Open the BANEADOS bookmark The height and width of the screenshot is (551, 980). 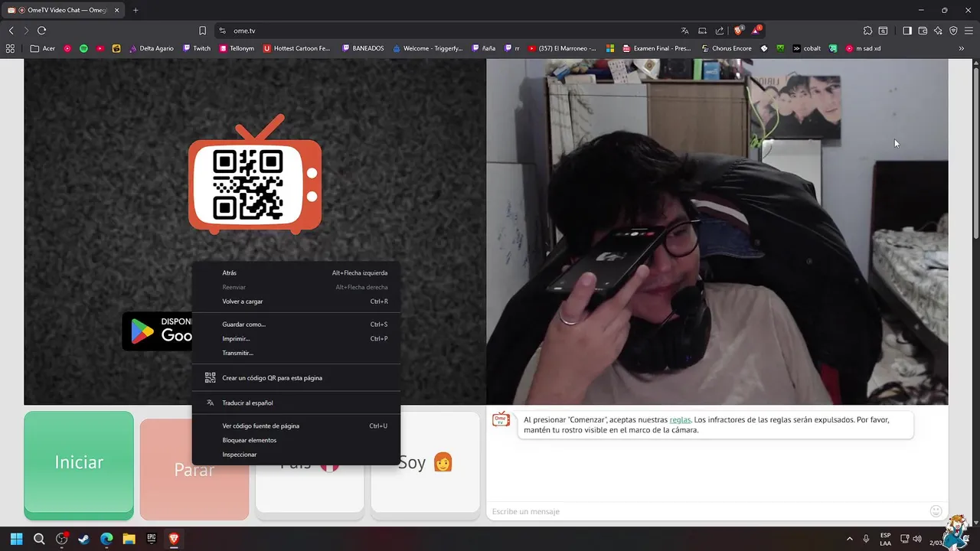point(363,48)
